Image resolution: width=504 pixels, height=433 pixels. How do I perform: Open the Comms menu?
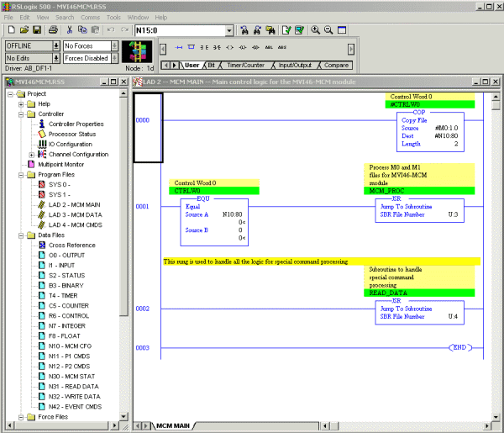[x=90, y=18]
